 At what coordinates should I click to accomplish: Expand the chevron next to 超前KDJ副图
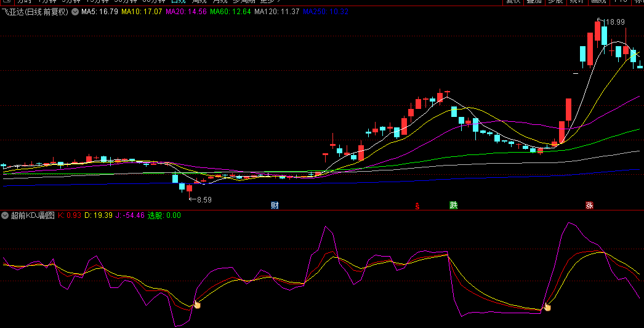(x=5, y=215)
